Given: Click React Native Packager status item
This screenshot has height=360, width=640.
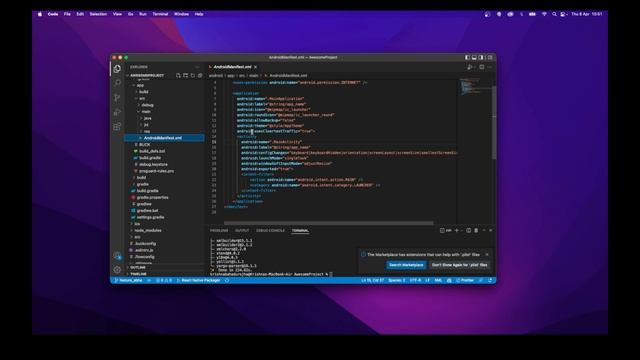Looking at the screenshot, I should pos(198,280).
